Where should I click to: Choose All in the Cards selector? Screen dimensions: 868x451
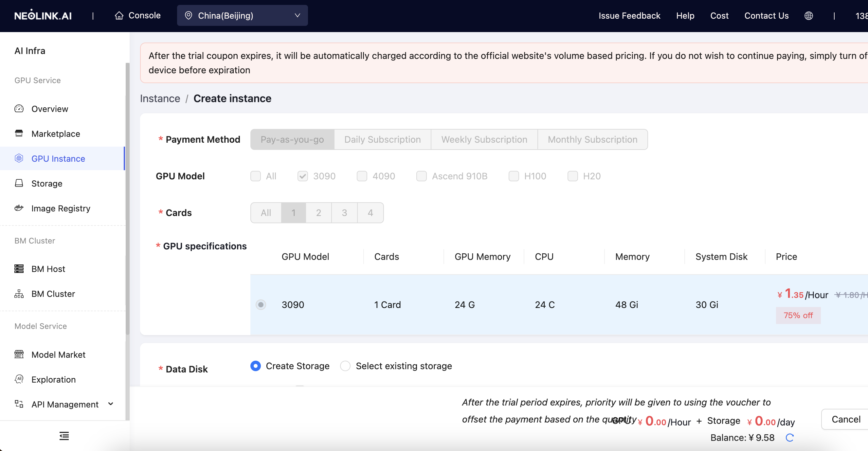[x=266, y=212]
